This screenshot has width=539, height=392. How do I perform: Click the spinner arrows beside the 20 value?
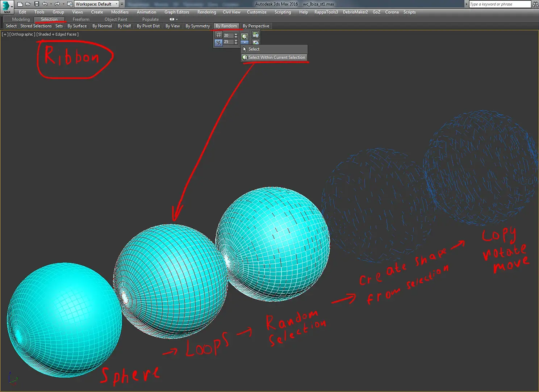click(x=236, y=35)
